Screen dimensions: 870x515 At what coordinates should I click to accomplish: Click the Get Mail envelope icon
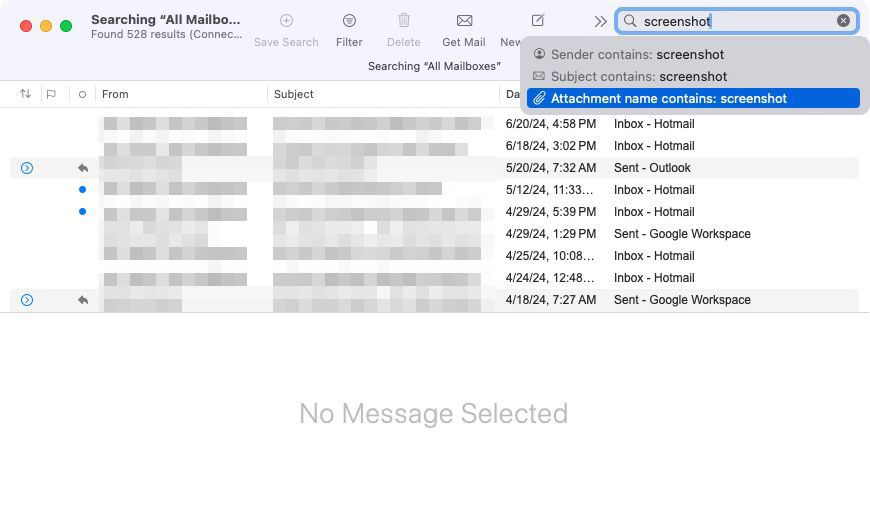[x=464, y=21]
